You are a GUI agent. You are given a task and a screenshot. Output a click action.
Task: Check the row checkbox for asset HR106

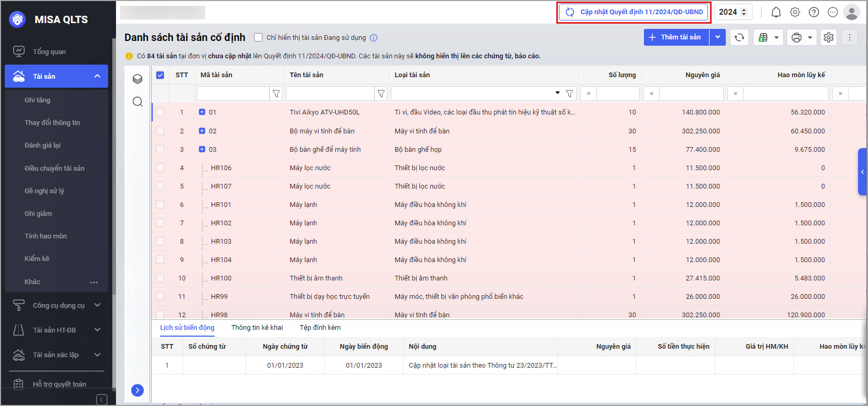pos(160,168)
